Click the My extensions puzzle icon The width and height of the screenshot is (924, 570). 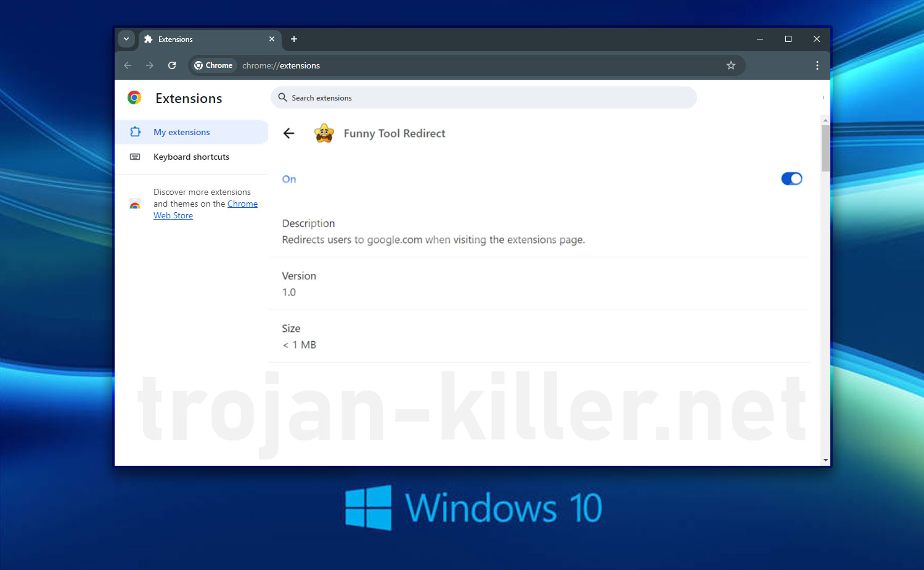[x=135, y=132]
